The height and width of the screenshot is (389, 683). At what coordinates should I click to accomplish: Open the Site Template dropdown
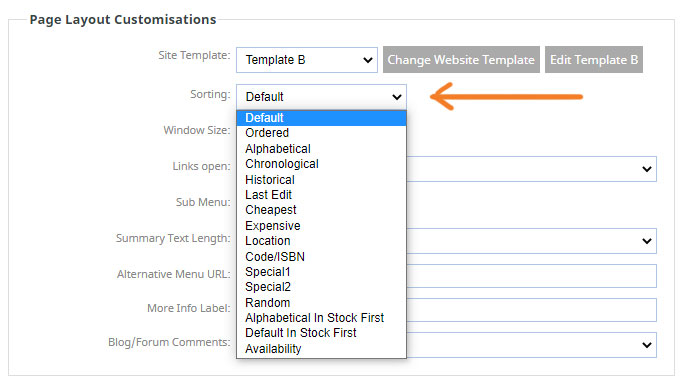pyautogui.click(x=307, y=60)
